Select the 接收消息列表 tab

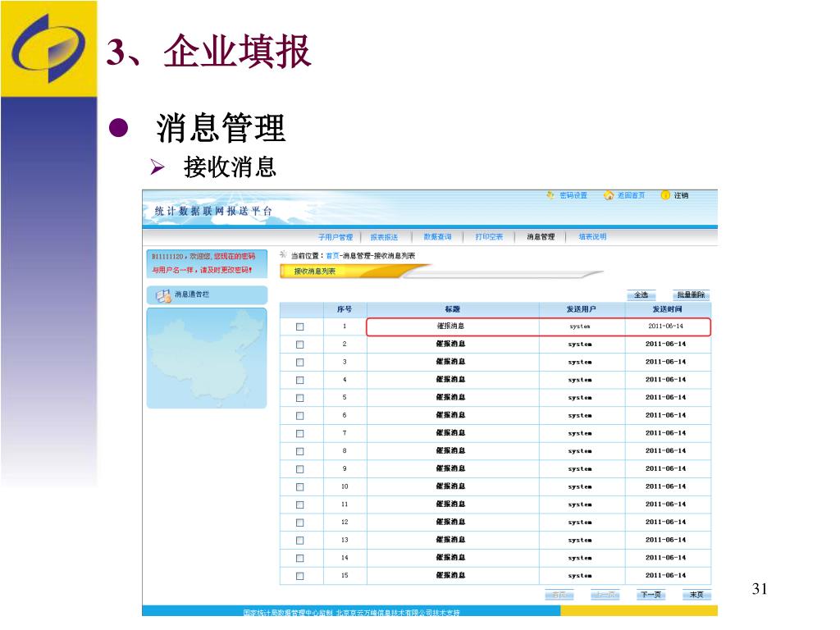pos(314,272)
